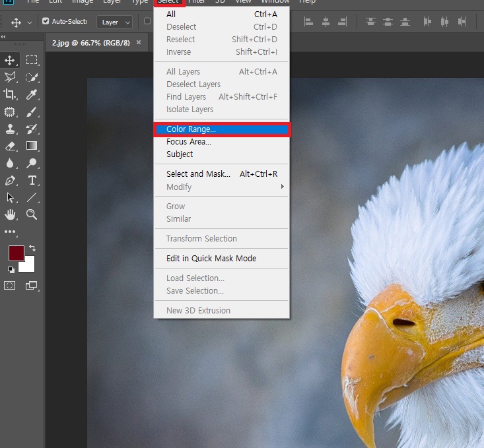484x448 pixels.
Task: Select the Polygonal Lasso tool
Action: pyautogui.click(x=10, y=77)
